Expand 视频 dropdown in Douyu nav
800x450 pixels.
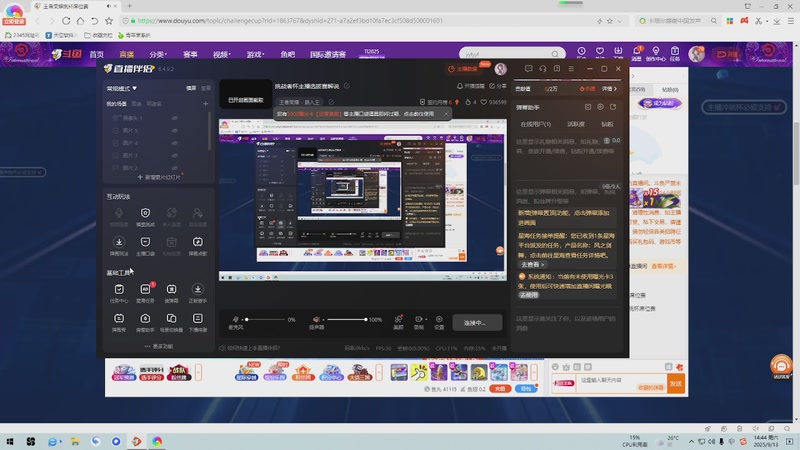pos(221,54)
